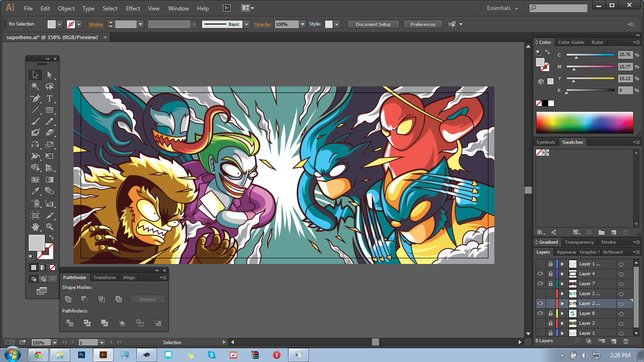This screenshot has width=644, height=362.
Task: Toggle visibility of Layer 8
Action: 540,313
